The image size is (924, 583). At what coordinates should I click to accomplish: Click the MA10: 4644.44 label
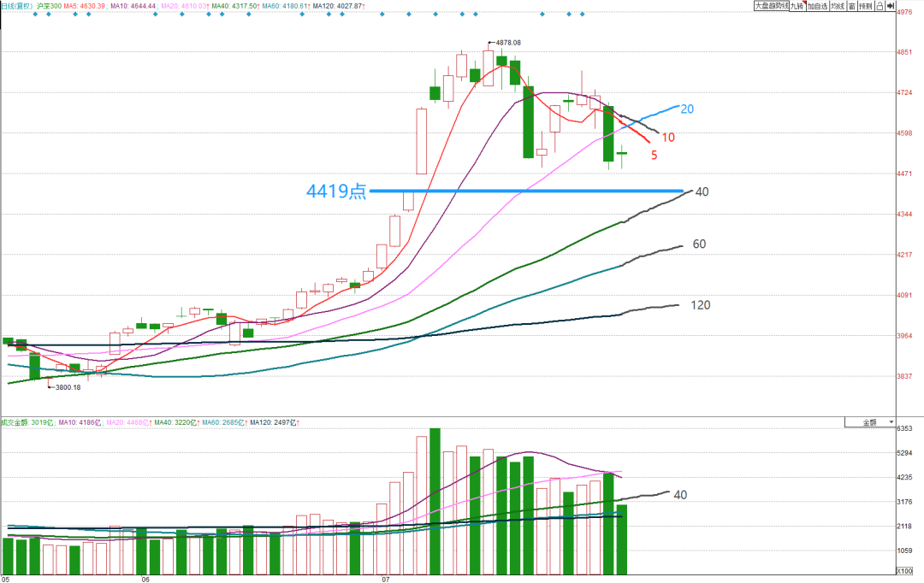[x=133, y=6]
